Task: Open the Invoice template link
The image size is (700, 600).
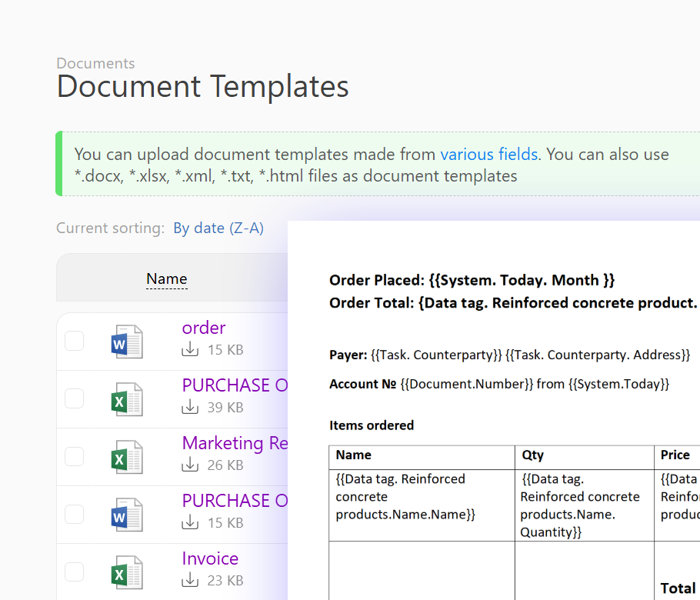Action: [210, 558]
